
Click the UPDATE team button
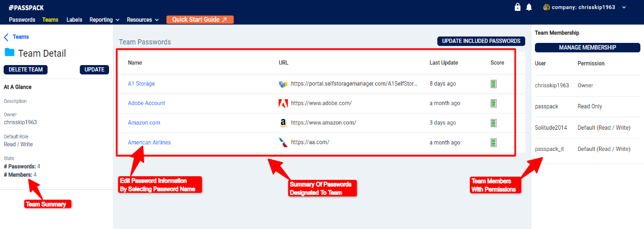[x=94, y=70]
